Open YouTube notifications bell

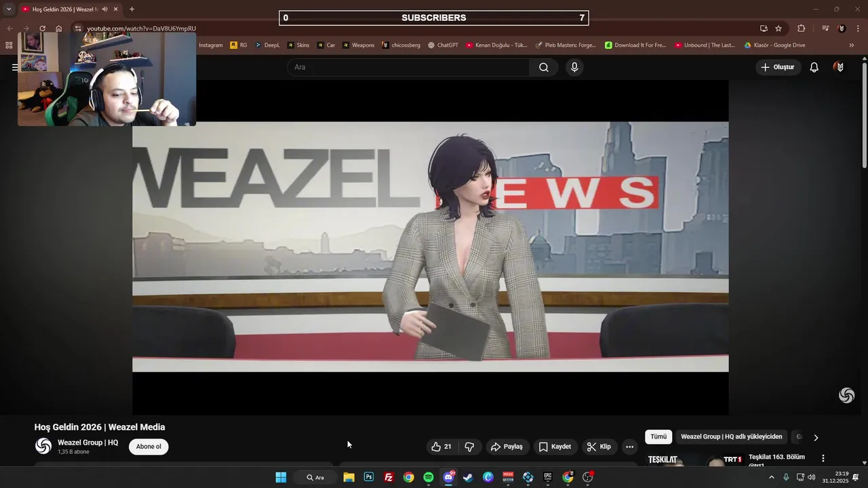[x=814, y=67]
